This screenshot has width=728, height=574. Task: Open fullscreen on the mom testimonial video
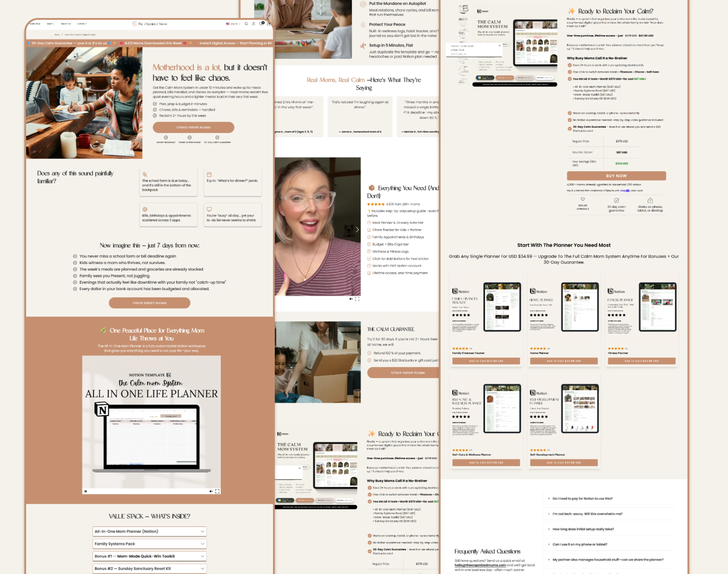[x=357, y=299]
